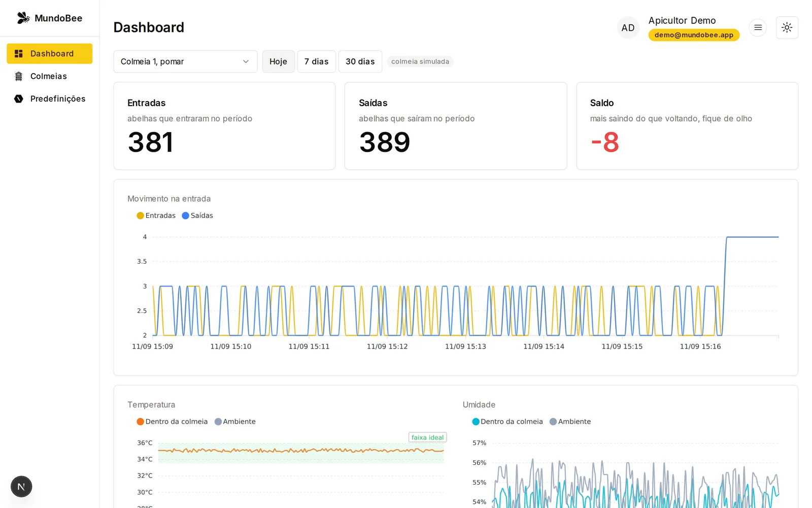
Task: Open the Dashboard sidebar item
Action: pyautogui.click(x=49, y=54)
